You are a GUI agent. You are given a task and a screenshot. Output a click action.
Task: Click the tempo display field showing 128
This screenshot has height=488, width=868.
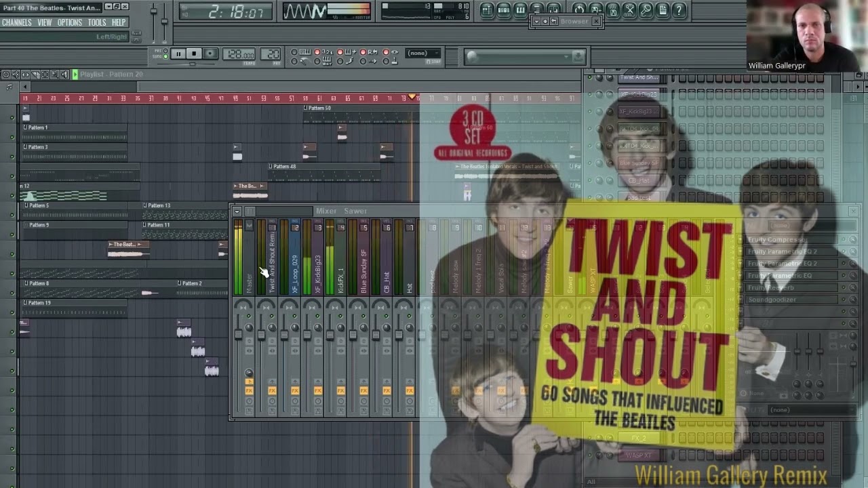(240, 54)
